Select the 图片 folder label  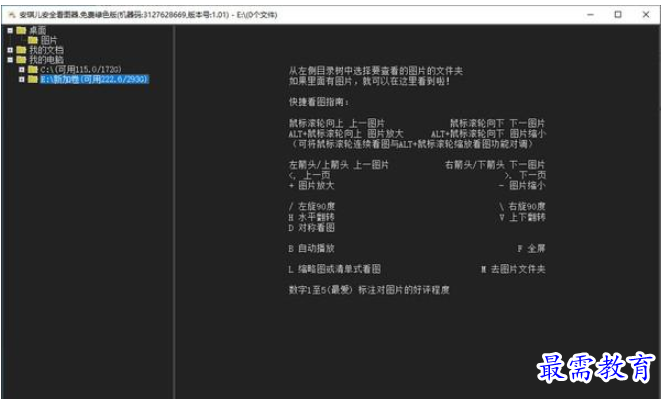[x=49, y=40]
